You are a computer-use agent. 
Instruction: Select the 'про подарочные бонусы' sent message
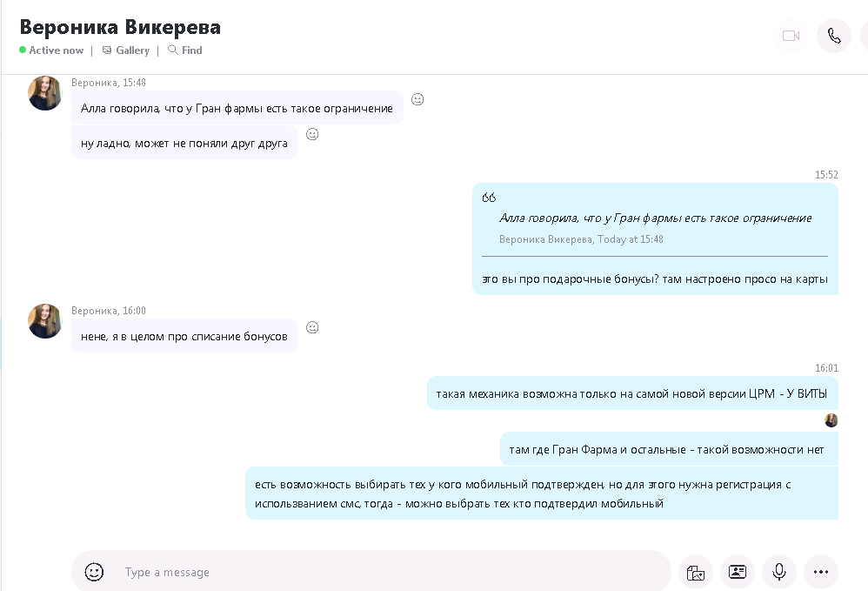point(654,279)
